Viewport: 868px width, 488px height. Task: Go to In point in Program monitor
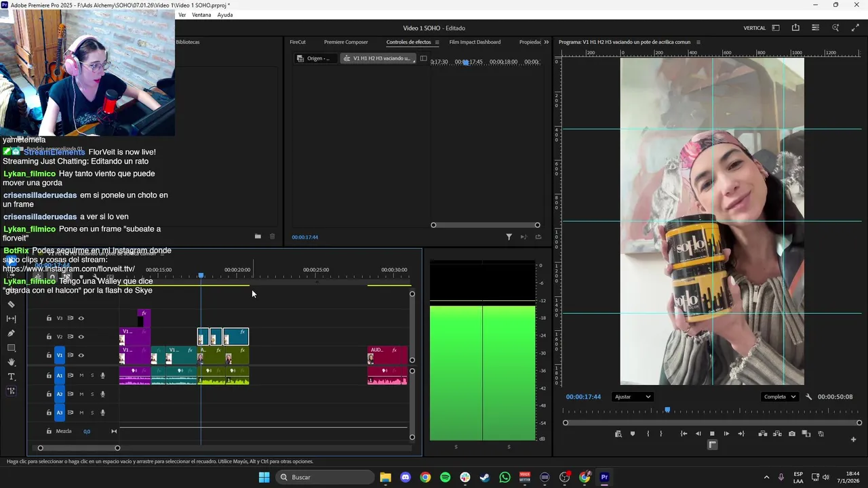684,434
